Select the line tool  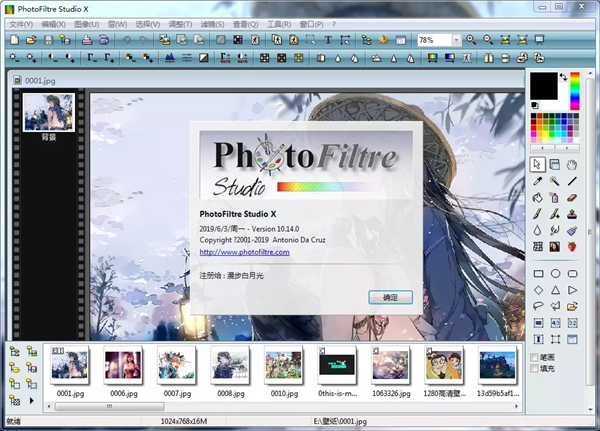572,181
